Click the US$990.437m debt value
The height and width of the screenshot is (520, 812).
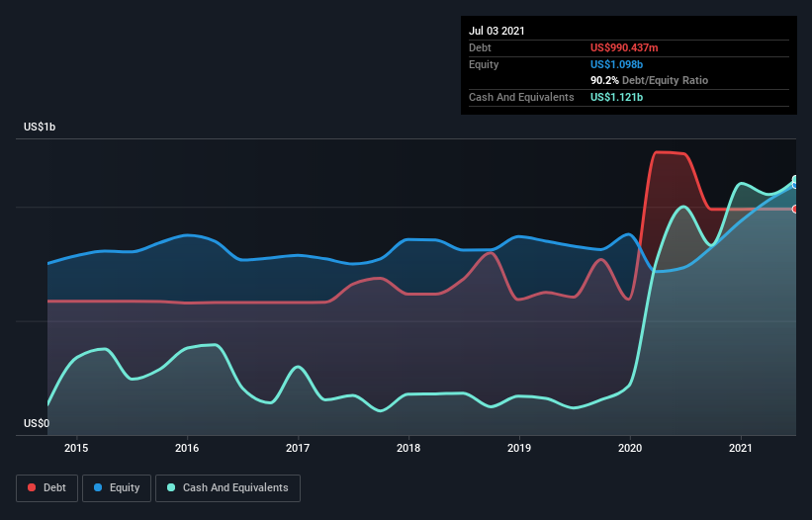624,48
